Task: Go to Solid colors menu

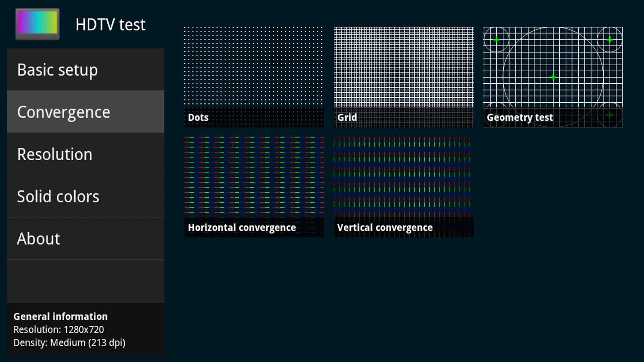Action: click(86, 196)
